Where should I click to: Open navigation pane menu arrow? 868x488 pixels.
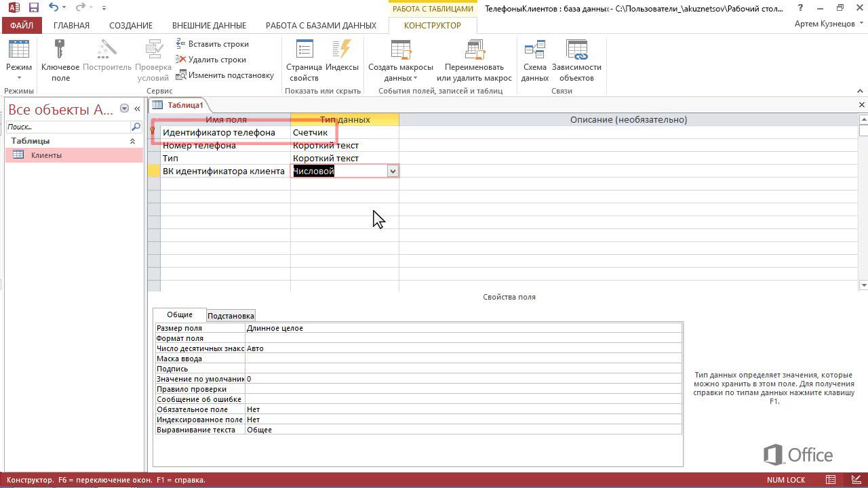click(124, 108)
